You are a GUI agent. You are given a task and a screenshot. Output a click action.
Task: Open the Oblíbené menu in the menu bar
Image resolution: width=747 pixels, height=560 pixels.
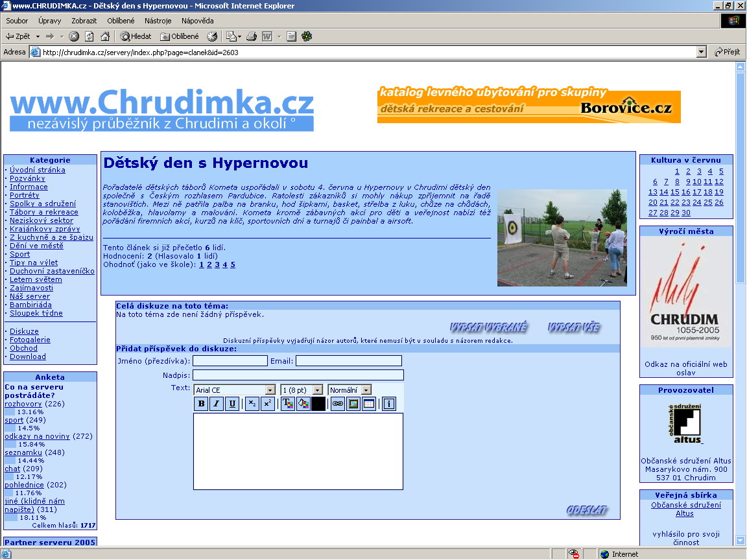[121, 21]
